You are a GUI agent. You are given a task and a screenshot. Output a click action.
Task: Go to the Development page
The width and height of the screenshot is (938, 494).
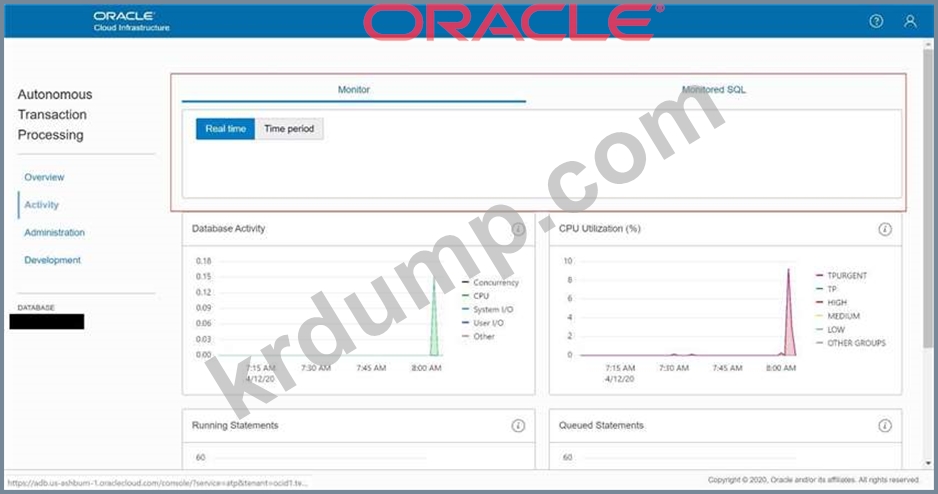click(53, 260)
